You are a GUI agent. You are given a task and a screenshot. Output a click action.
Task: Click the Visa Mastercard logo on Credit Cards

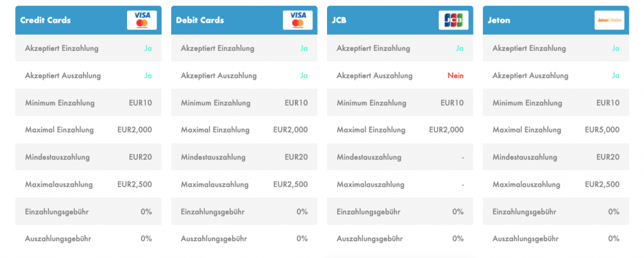(142, 20)
